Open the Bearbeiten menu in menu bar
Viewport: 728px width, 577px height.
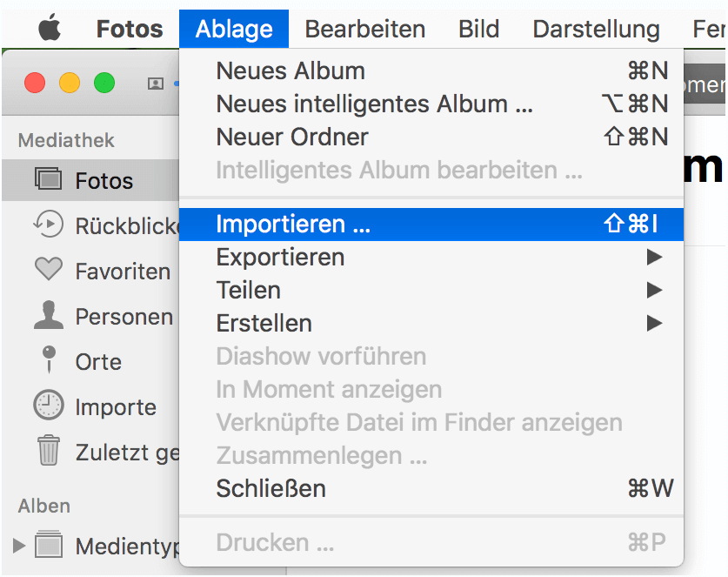tap(365, 29)
